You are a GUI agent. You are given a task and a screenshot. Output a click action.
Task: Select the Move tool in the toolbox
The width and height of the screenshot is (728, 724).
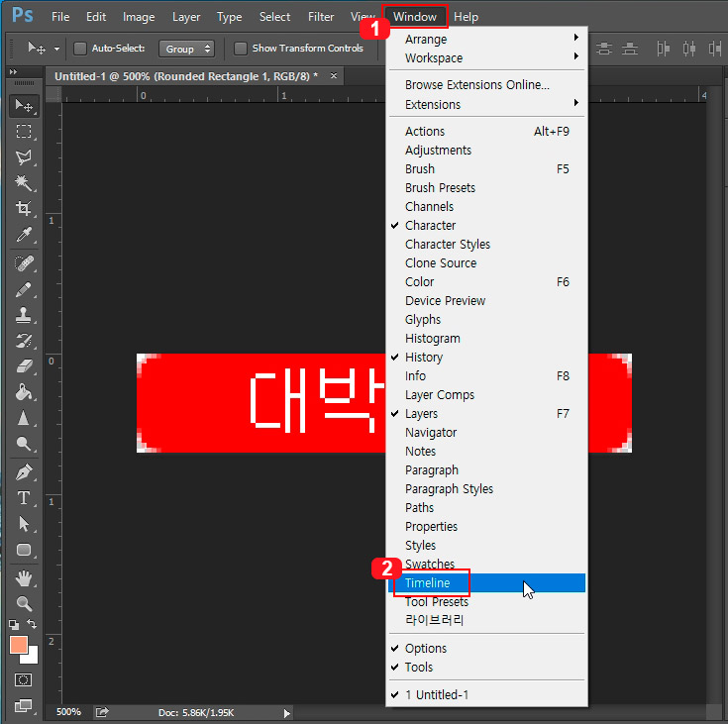(x=24, y=106)
